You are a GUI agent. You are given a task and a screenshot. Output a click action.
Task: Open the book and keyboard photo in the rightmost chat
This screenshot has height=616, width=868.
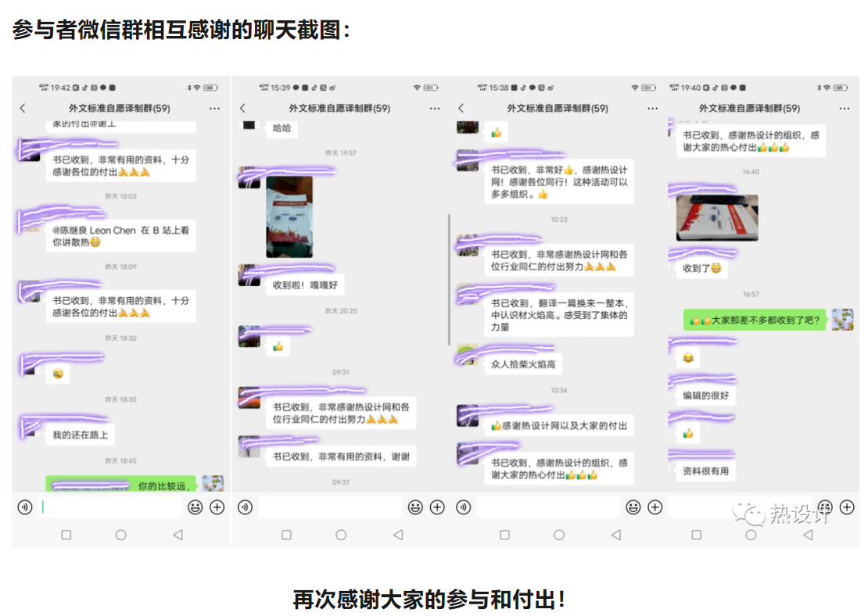click(x=716, y=218)
